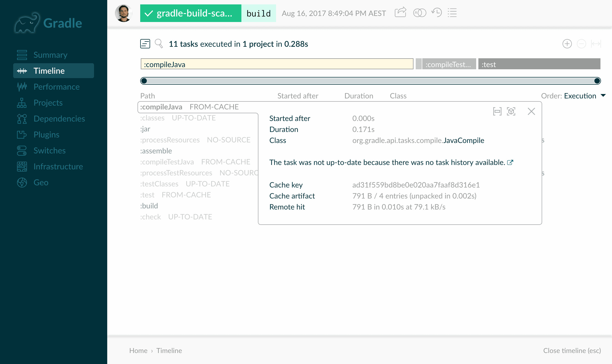The width and height of the screenshot is (612, 364).
Task: Click the right handle of timeline range slider
Action: coord(597,81)
